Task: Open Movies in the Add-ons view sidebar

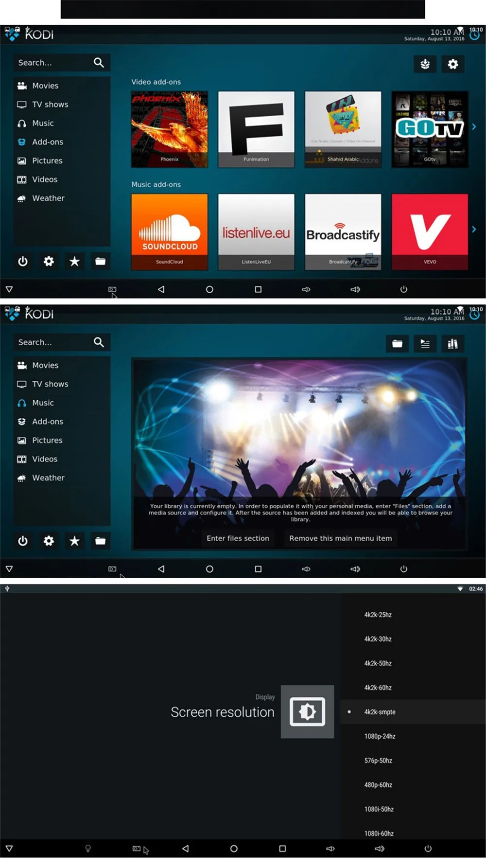Action: (62, 86)
